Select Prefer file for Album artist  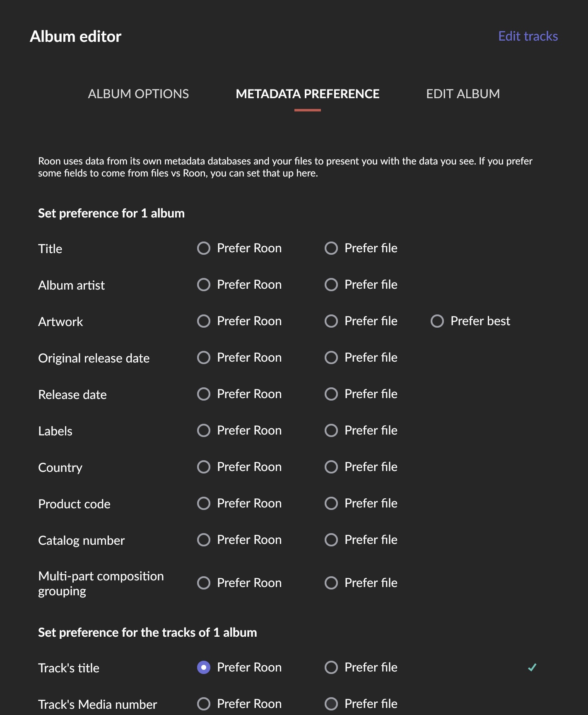[x=331, y=285]
